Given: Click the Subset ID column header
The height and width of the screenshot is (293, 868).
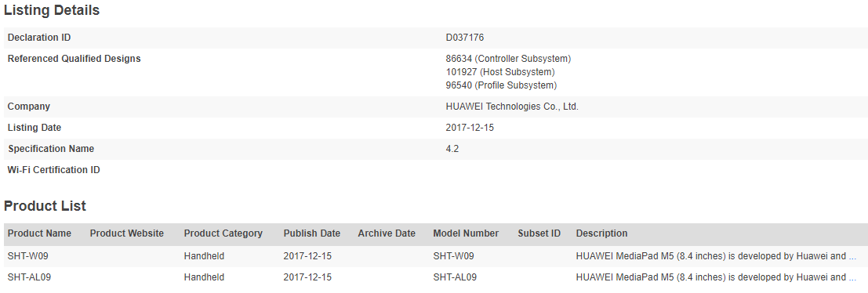Looking at the screenshot, I should (539, 233).
